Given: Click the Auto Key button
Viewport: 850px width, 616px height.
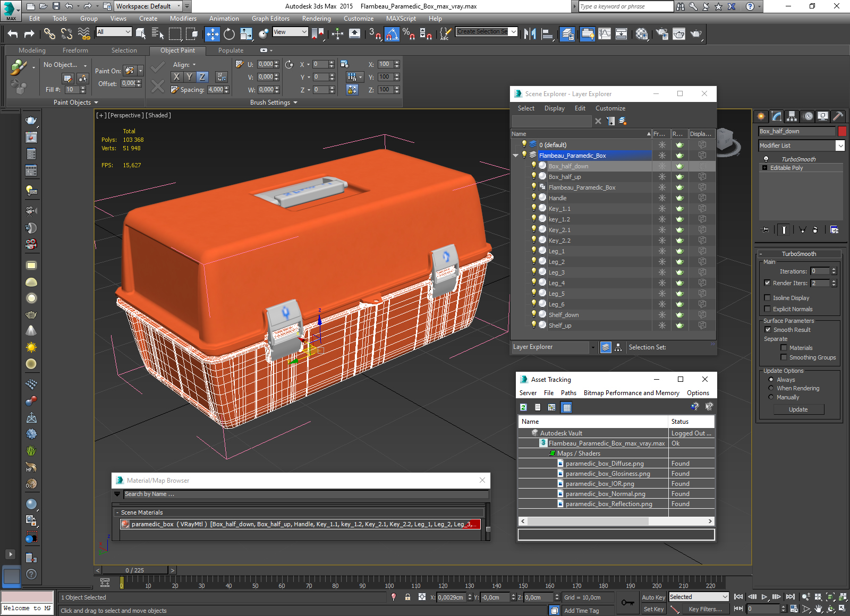Looking at the screenshot, I should [x=653, y=597].
